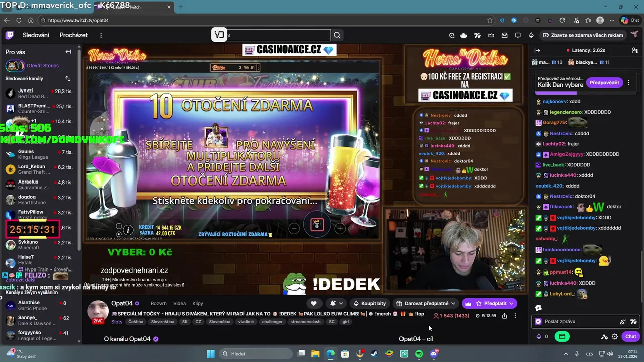Click the search magnifier button
Image resolution: width=644 pixels, height=362 pixels.
click(x=337, y=35)
